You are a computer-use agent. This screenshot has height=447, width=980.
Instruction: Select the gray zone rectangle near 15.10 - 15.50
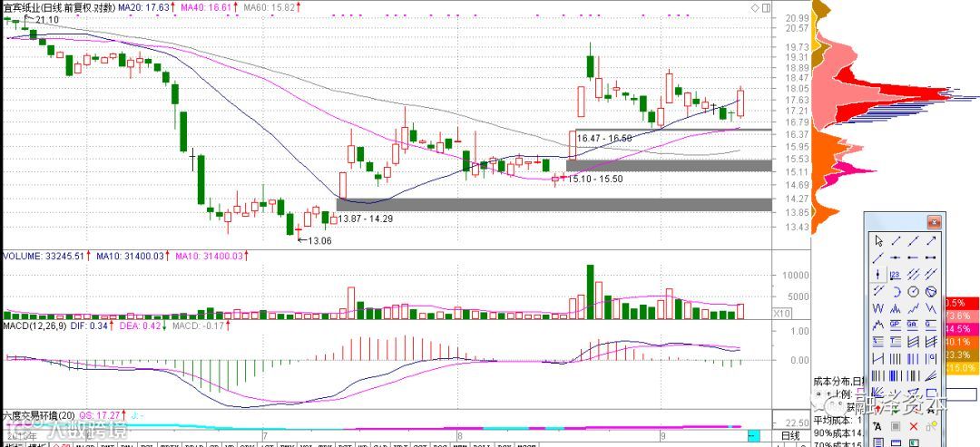tap(669, 165)
